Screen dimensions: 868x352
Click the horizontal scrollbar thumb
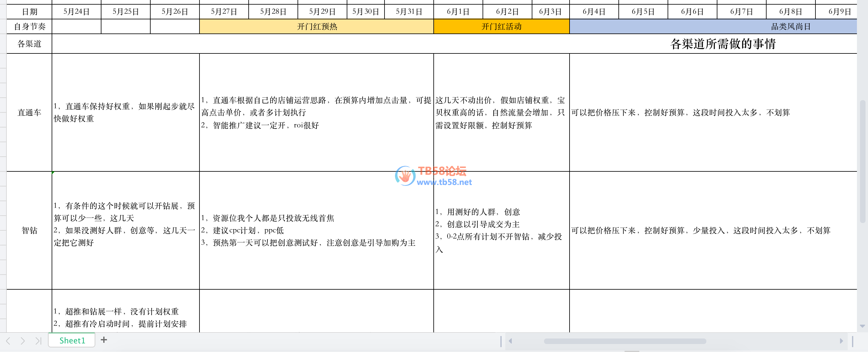click(625, 341)
